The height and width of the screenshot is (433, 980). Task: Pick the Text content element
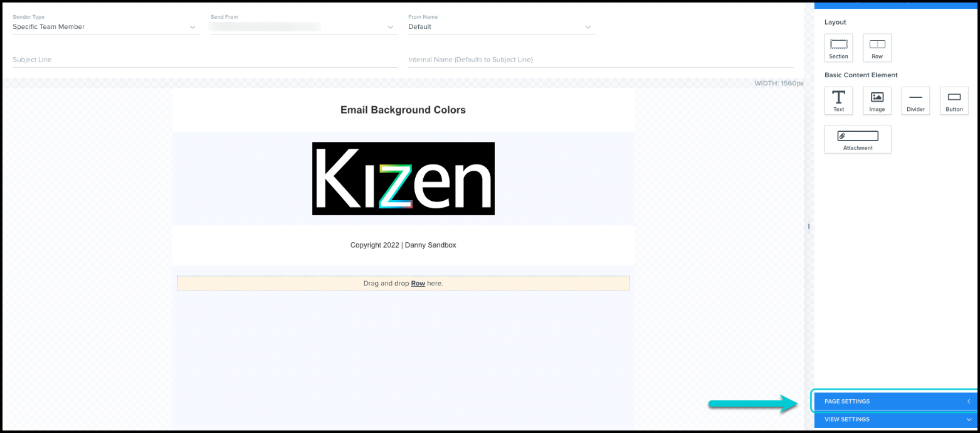point(838,100)
